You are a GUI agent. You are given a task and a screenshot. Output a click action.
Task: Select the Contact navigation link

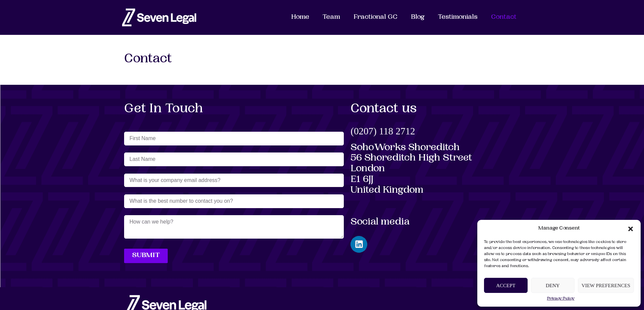[x=503, y=17]
